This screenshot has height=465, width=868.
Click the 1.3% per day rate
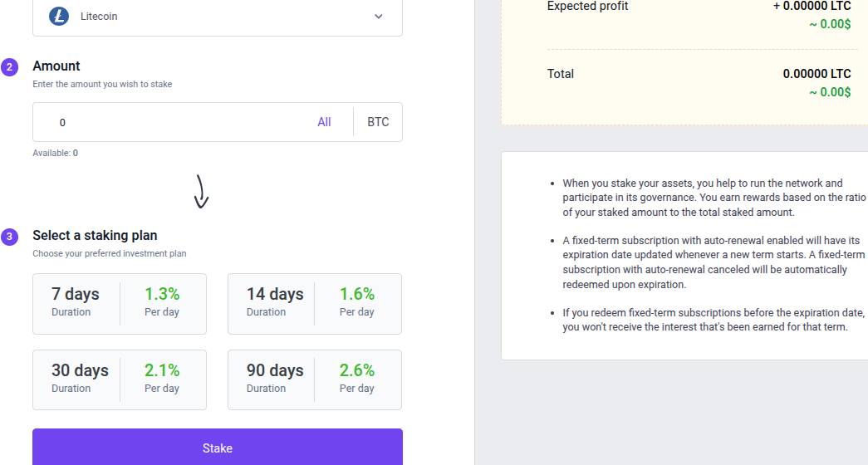point(162,294)
